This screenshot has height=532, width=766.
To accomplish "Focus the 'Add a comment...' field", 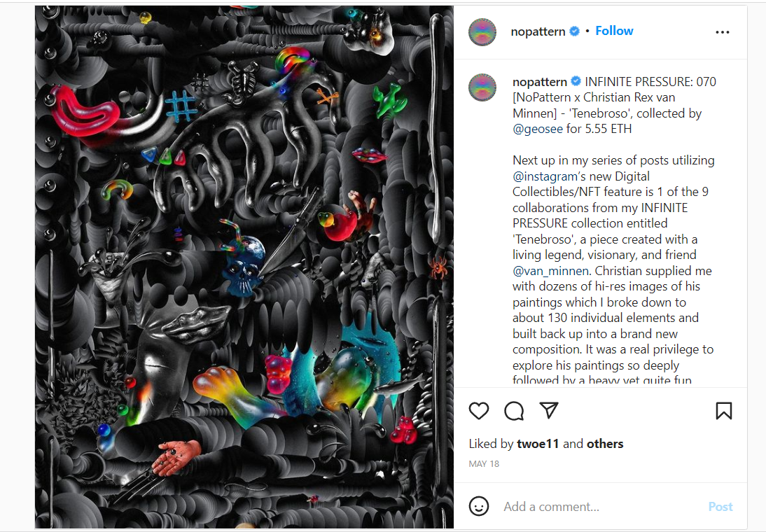I will [x=601, y=507].
